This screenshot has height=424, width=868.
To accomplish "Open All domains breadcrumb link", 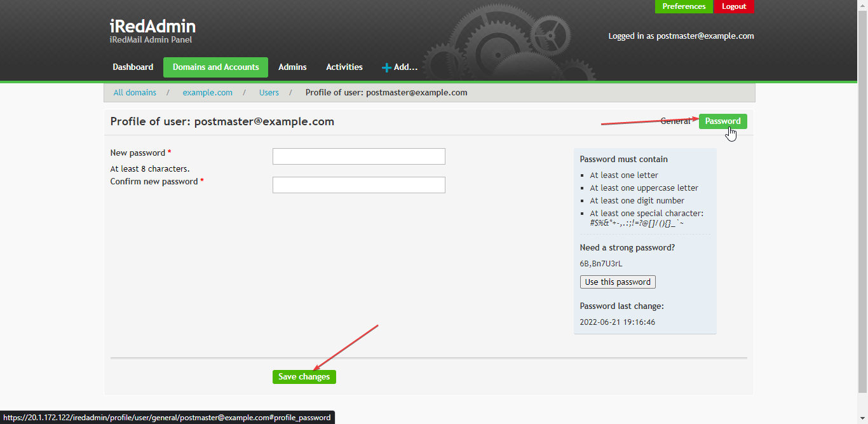I will coord(135,92).
